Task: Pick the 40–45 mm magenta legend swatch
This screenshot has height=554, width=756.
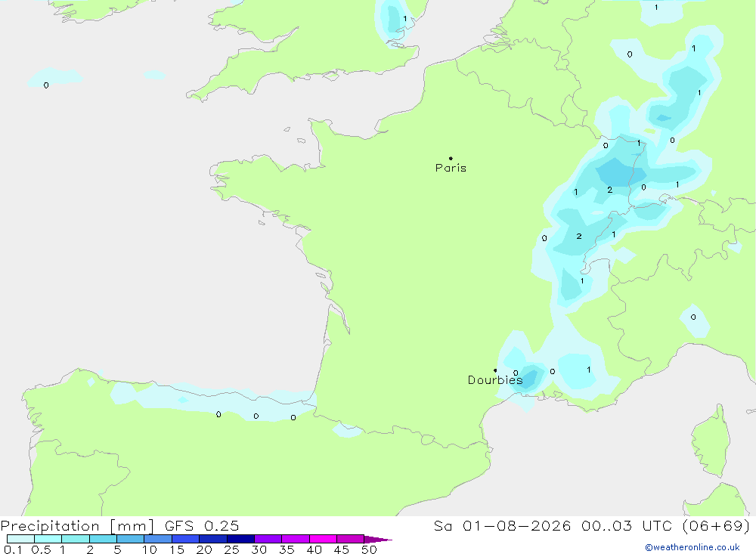Action: pyautogui.click(x=323, y=539)
